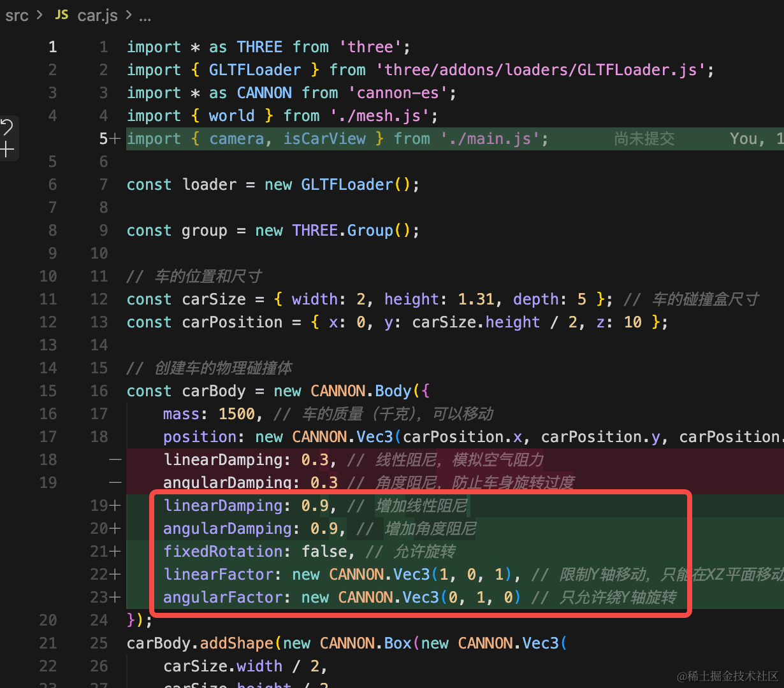Click the "carBody.addShape(" line

pyautogui.click(x=347, y=643)
